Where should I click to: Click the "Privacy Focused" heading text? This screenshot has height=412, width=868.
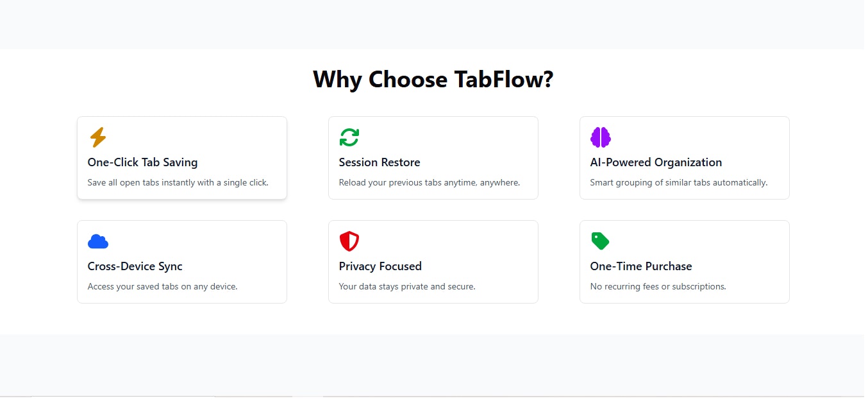(380, 266)
